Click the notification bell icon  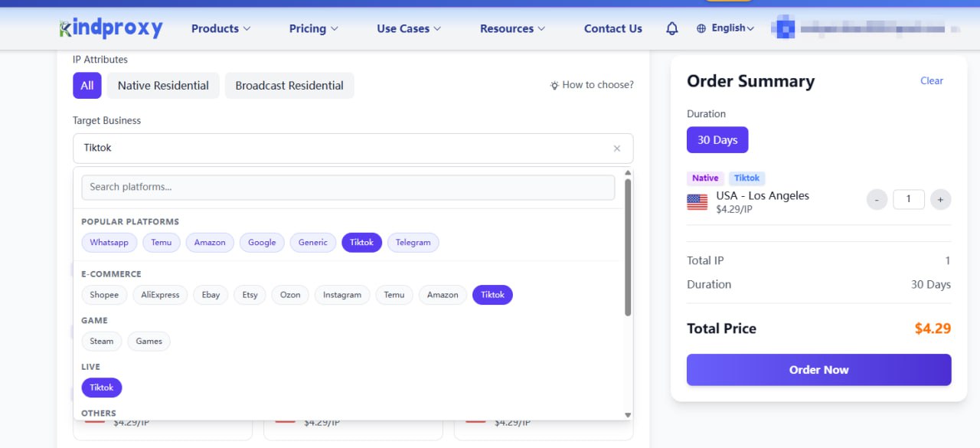tap(672, 28)
